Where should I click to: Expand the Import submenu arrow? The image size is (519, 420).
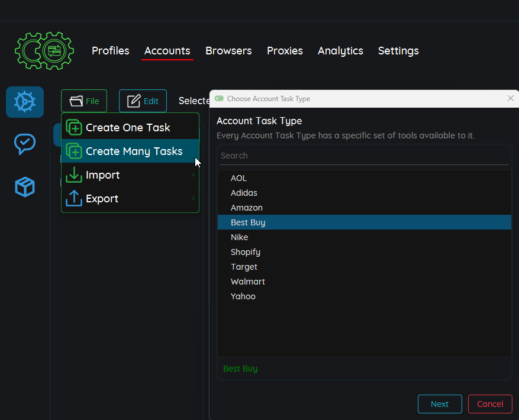pyautogui.click(x=194, y=175)
